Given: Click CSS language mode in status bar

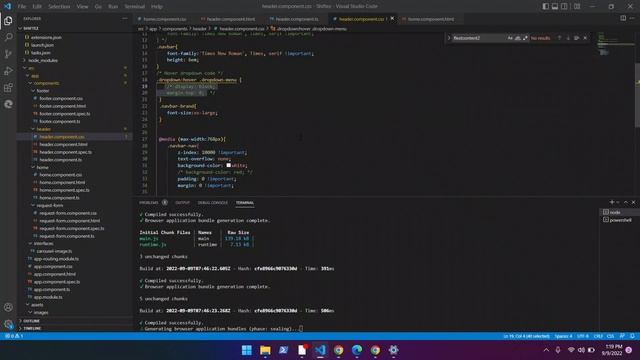Looking at the screenshot, I should pyautogui.click(x=611, y=336).
